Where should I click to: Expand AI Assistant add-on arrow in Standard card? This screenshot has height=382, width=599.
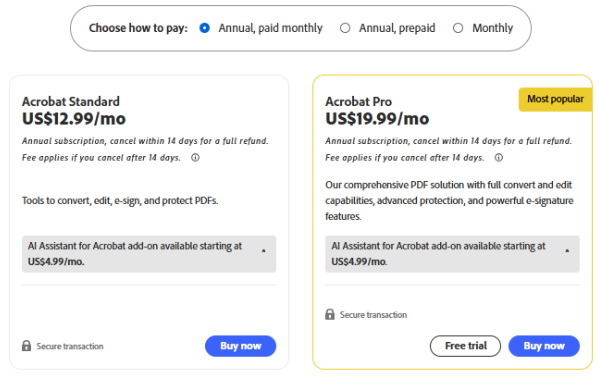click(x=264, y=251)
